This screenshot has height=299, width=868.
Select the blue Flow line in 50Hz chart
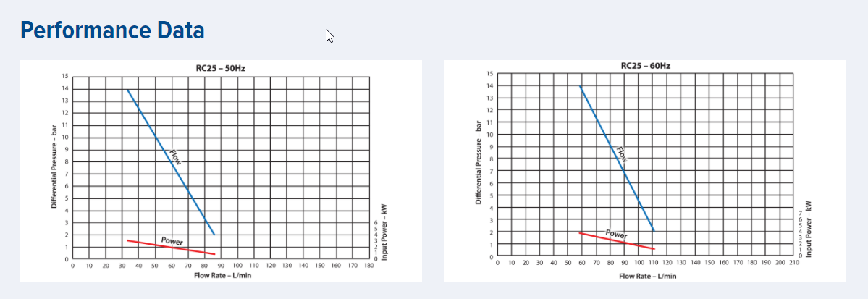(171, 161)
